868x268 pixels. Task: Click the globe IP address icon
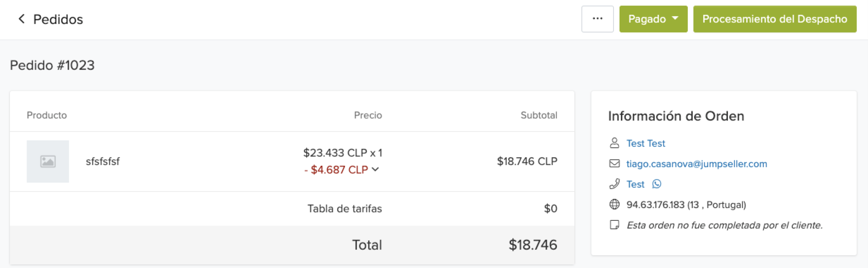pos(614,205)
